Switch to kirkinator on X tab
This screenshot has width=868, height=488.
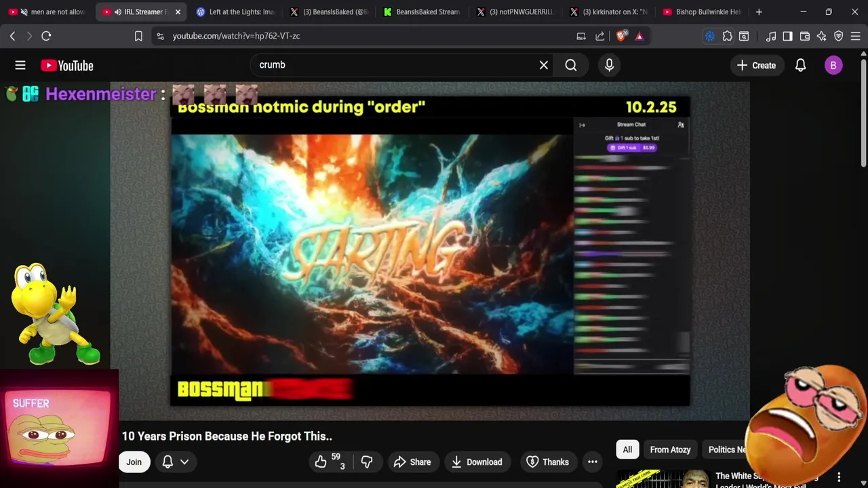609,12
